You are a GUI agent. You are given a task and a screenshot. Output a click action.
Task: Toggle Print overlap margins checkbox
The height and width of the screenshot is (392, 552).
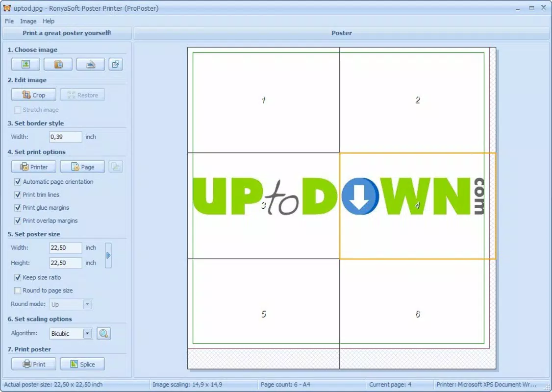[x=18, y=220]
